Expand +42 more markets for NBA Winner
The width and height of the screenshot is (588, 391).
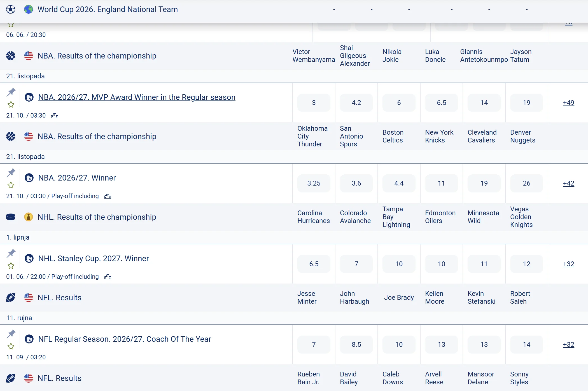(569, 183)
